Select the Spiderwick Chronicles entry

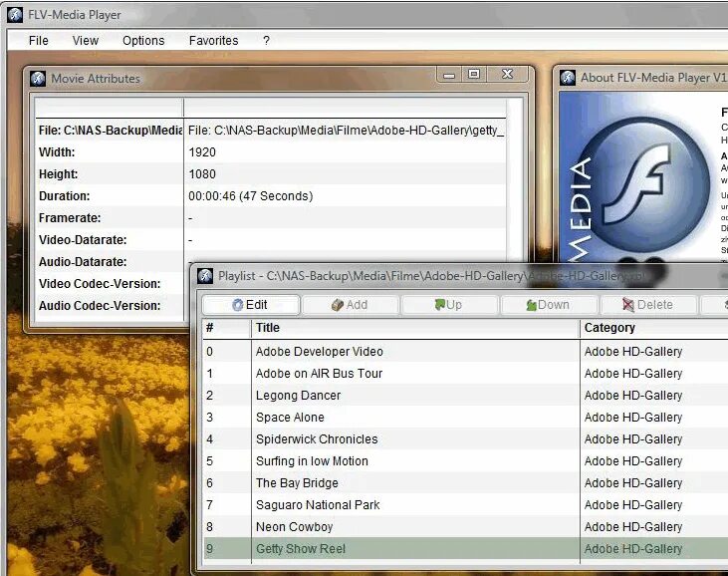pos(465,438)
